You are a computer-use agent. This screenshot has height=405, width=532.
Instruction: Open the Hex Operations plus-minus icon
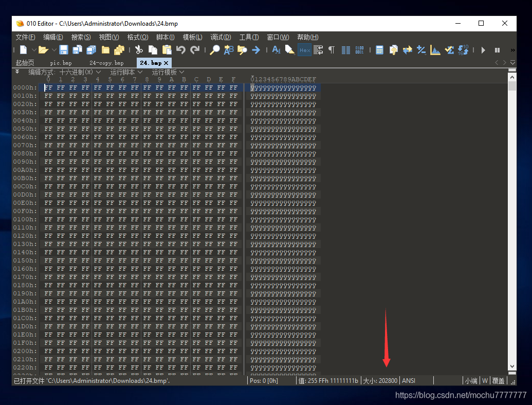[x=421, y=50]
